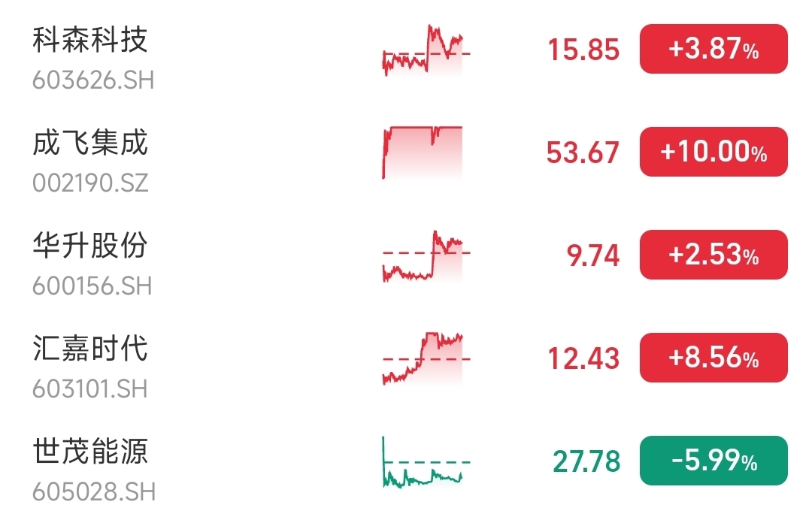The width and height of the screenshot is (812, 529).
Task: Click the 53.67 price value
Action: tap(583, 153)
